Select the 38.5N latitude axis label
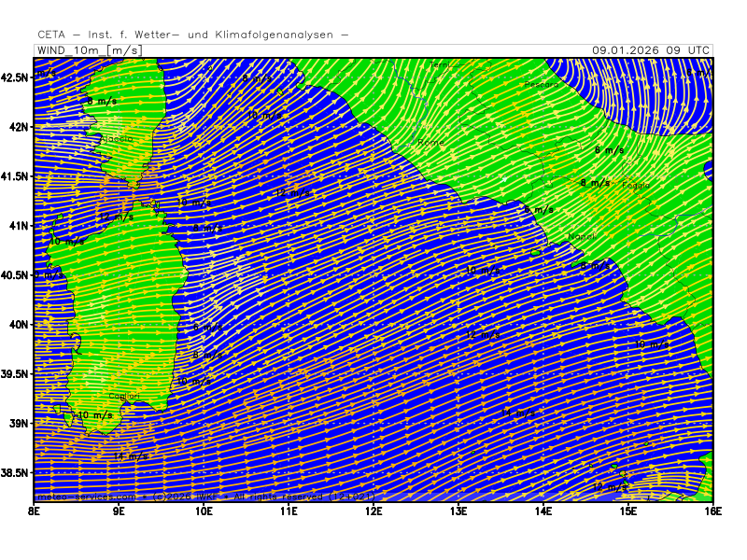The image size is (747, 560). point(18,473)
